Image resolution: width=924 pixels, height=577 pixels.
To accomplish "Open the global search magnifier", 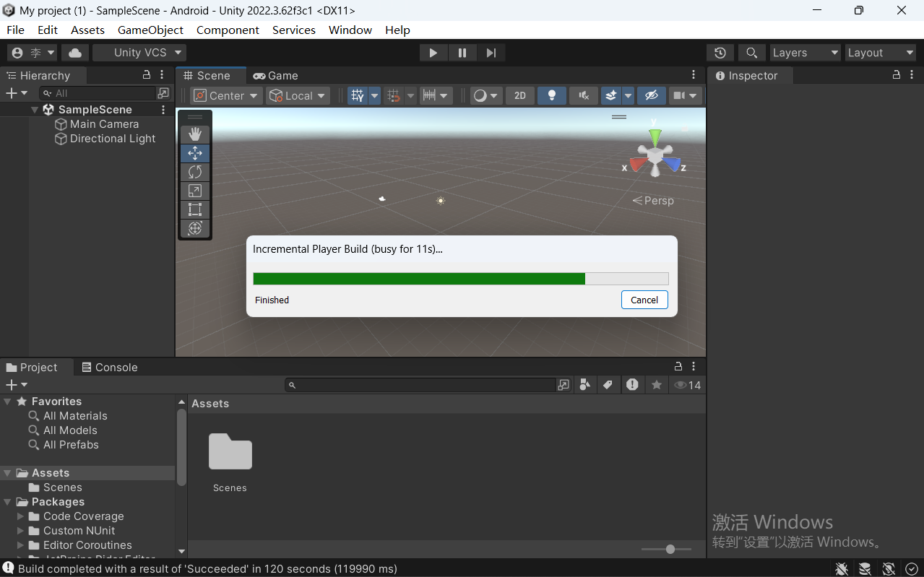I will tap(751, 53).
